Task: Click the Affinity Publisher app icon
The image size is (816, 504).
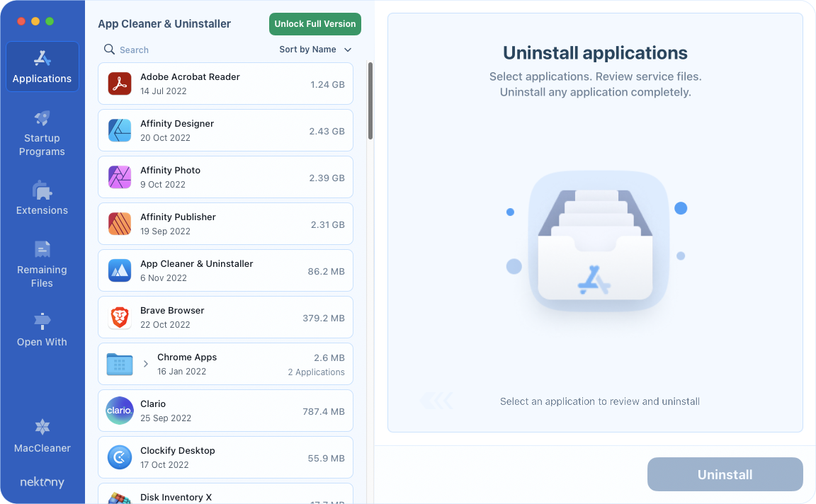Action: (120, 224)
